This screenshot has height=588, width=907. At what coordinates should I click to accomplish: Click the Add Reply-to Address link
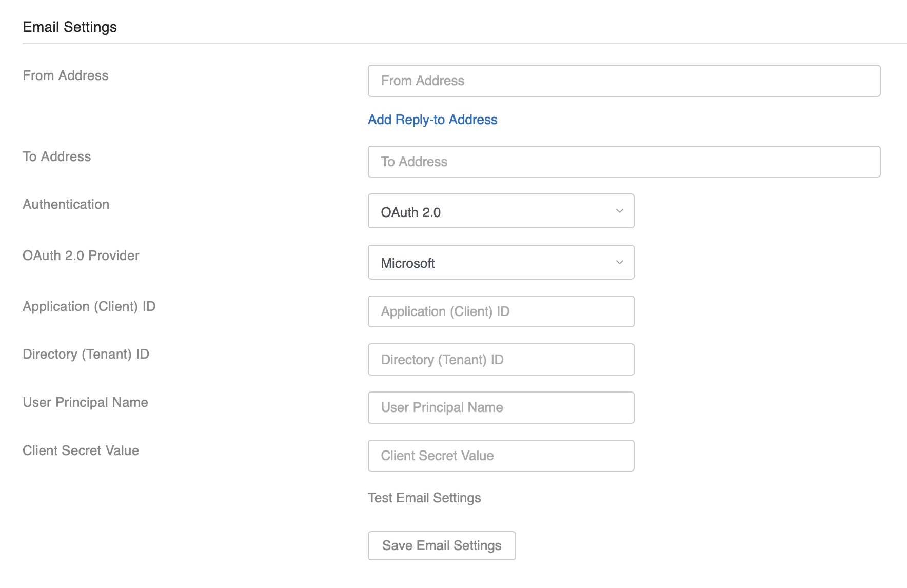[432, 120]
